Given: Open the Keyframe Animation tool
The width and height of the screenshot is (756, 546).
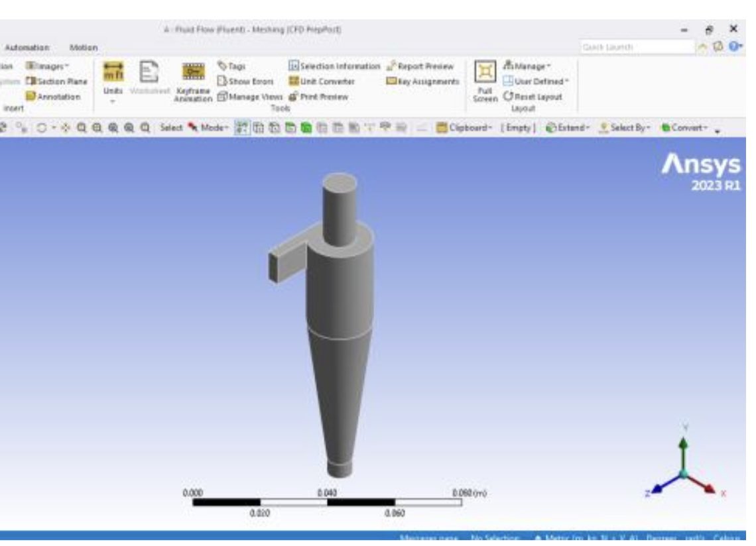Looking at the screenshot, I should 193,81.
